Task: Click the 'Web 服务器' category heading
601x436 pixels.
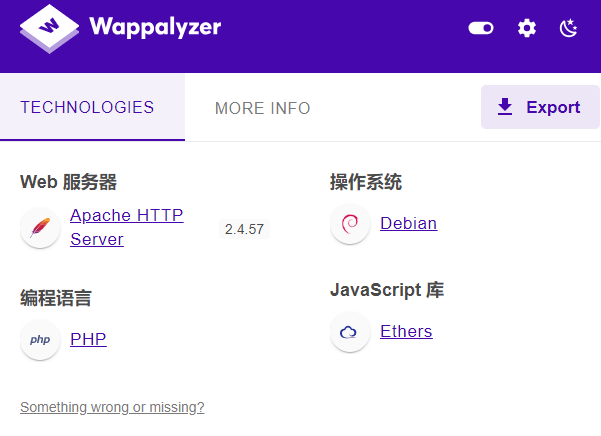Action: pos(68,182)
